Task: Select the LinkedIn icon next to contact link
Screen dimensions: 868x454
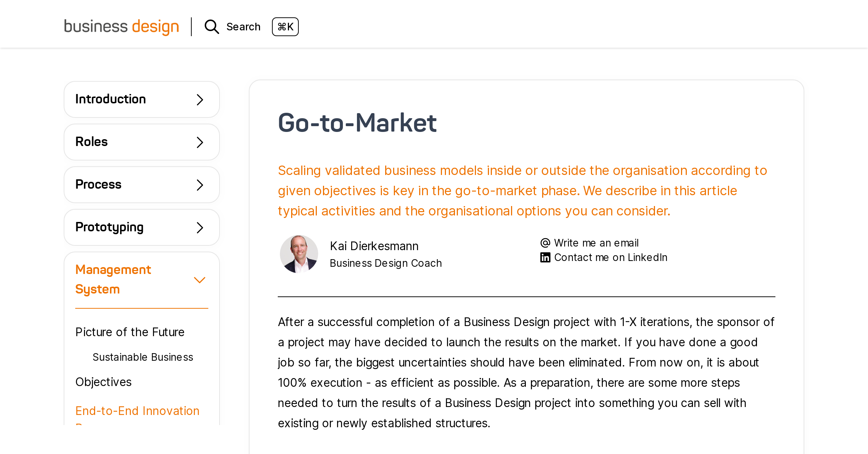Action: [x=545, y=257]
